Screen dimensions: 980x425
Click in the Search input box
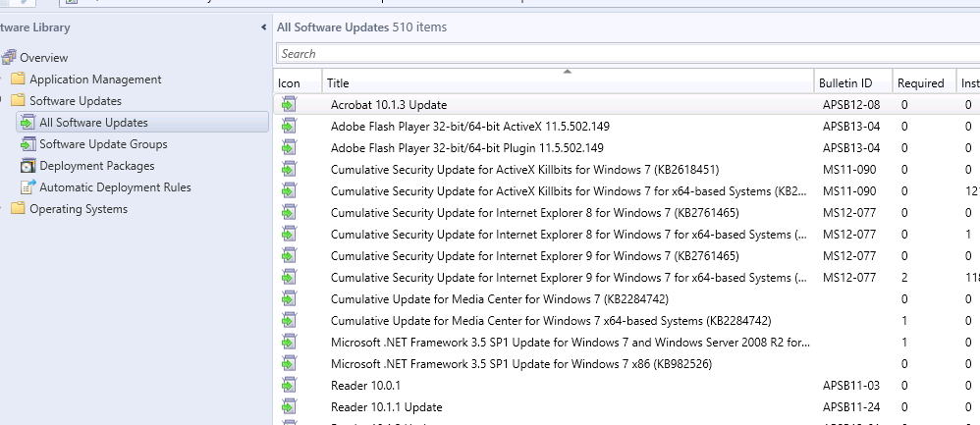(626, 54)
